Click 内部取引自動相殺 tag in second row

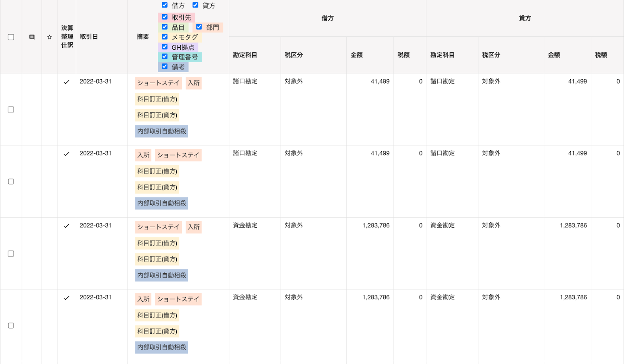click(162, 203)
